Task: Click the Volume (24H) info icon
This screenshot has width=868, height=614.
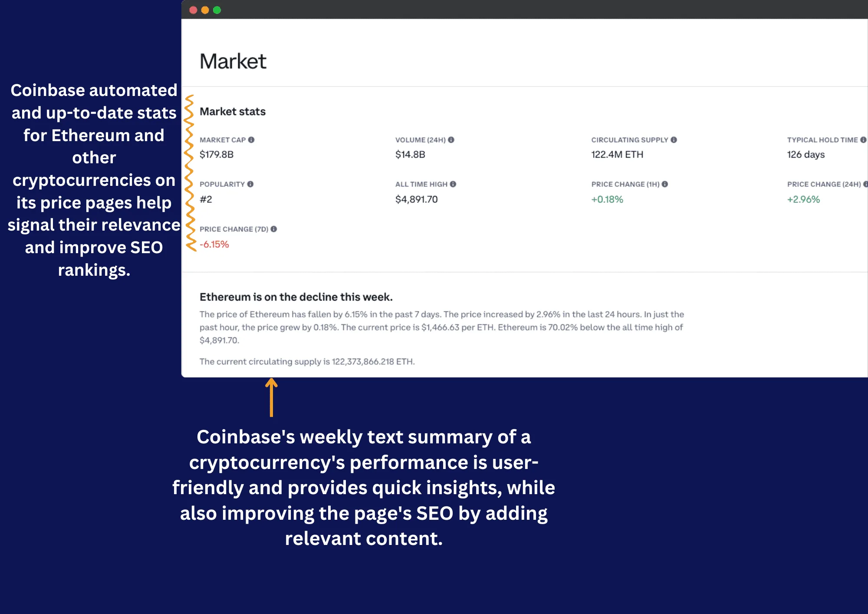Action: coord(450,140)
